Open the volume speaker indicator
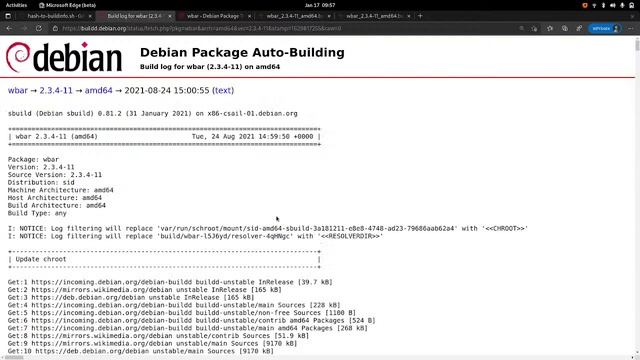 [x=613, y=5]
